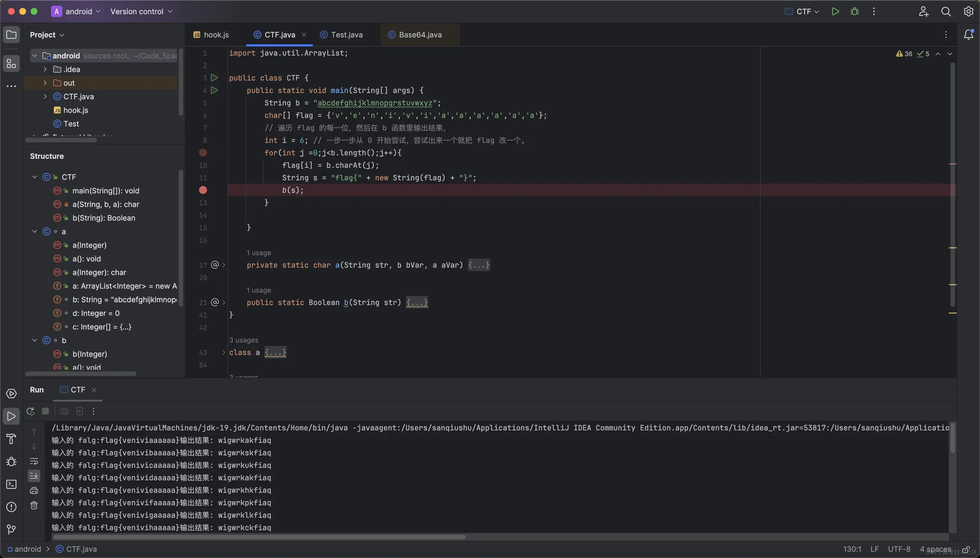980x558 pixels.
Task: Toggle the breakpoint on the b(s) line
Action: (x=203, y=190)
